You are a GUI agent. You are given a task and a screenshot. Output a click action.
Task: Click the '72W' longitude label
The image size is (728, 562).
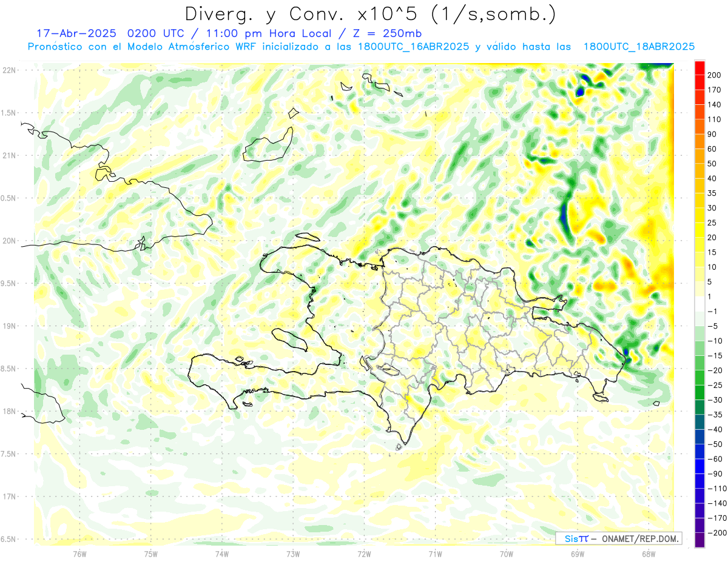pos(364,553)
